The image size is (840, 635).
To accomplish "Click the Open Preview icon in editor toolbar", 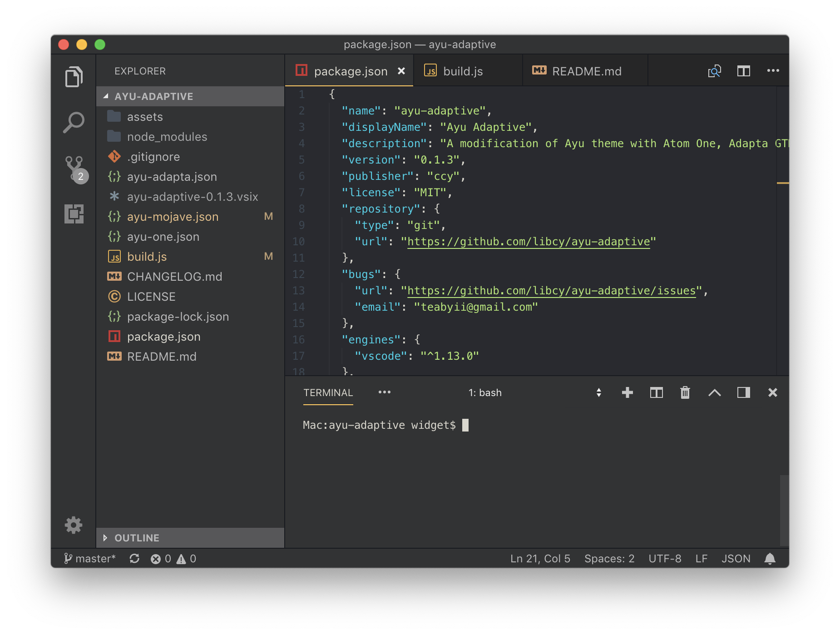I will pos(714,71).
